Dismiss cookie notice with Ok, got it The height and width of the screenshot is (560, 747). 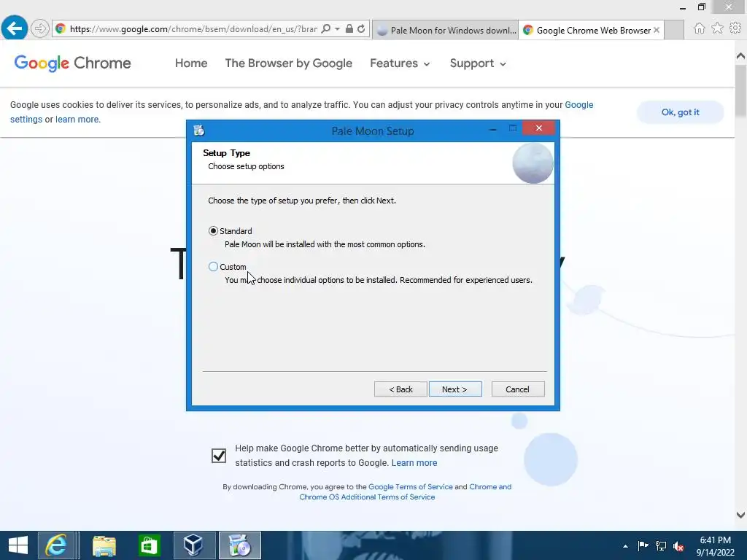[681, 112]
